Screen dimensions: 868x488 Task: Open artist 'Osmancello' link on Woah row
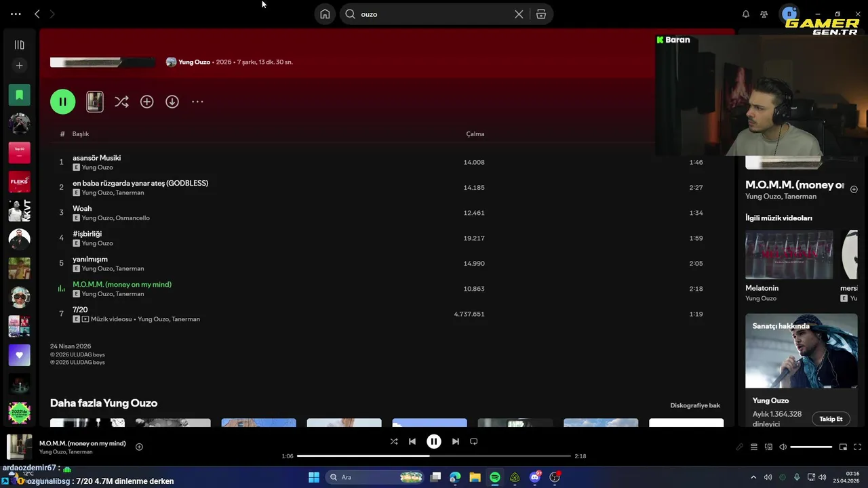[132, 218]
